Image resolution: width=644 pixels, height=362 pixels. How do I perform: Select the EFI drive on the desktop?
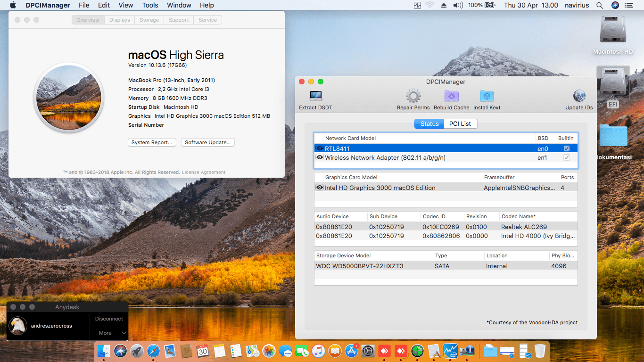[x=613, y=83]
